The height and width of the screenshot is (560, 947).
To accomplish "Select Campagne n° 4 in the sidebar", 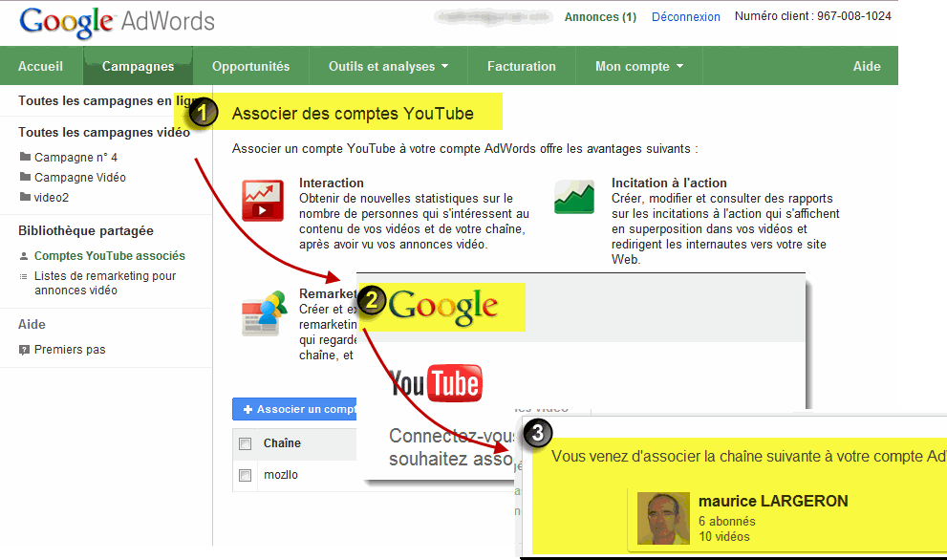I will point(75,157).
